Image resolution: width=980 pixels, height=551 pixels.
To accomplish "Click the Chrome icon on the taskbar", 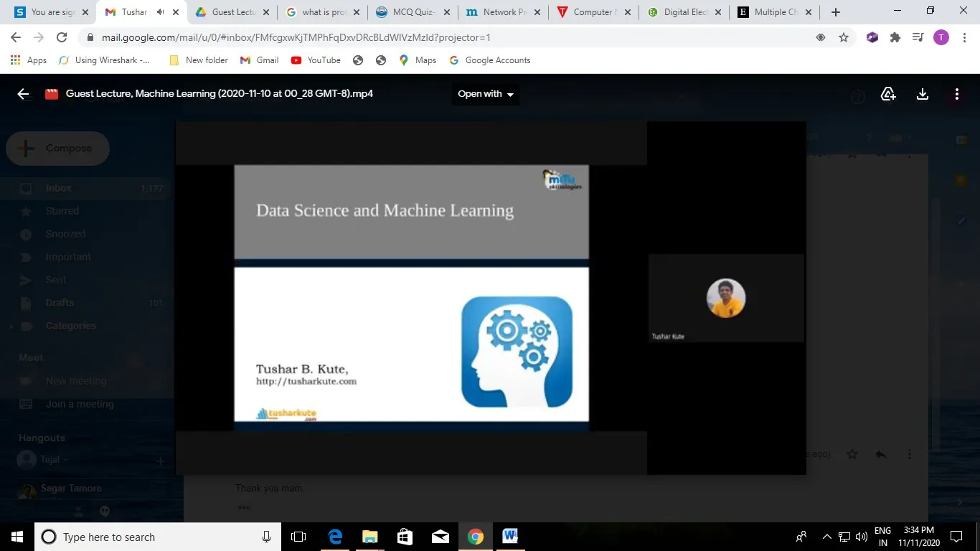I will 475,537.
